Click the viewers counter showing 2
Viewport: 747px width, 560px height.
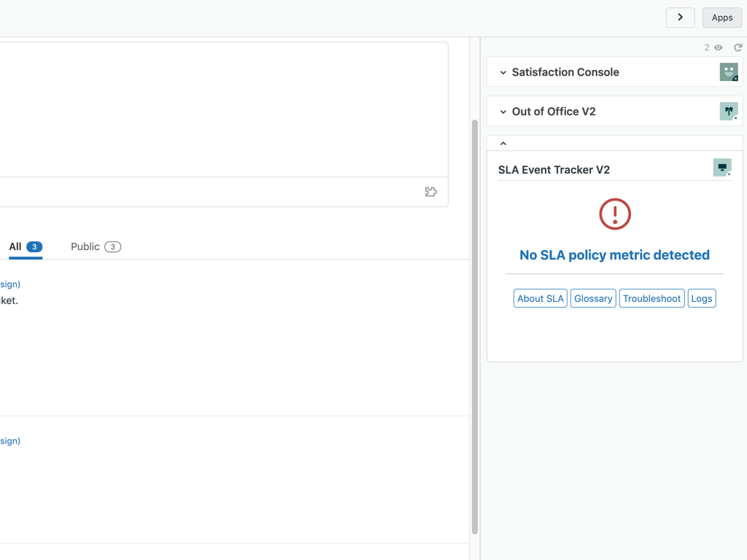706,47
